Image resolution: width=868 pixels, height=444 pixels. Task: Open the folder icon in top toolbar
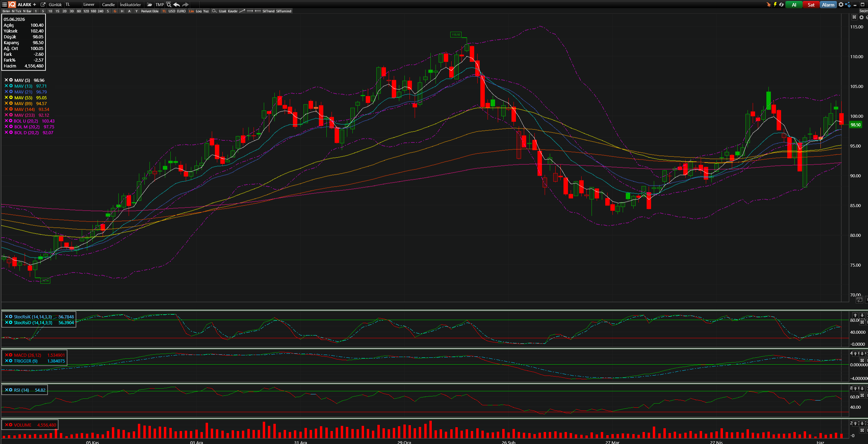150,4
